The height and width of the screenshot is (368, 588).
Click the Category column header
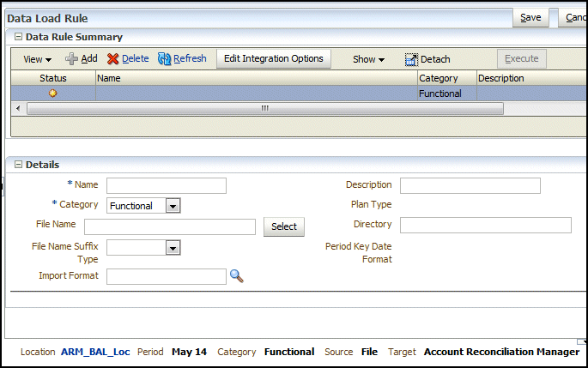(x=447, y=78)
